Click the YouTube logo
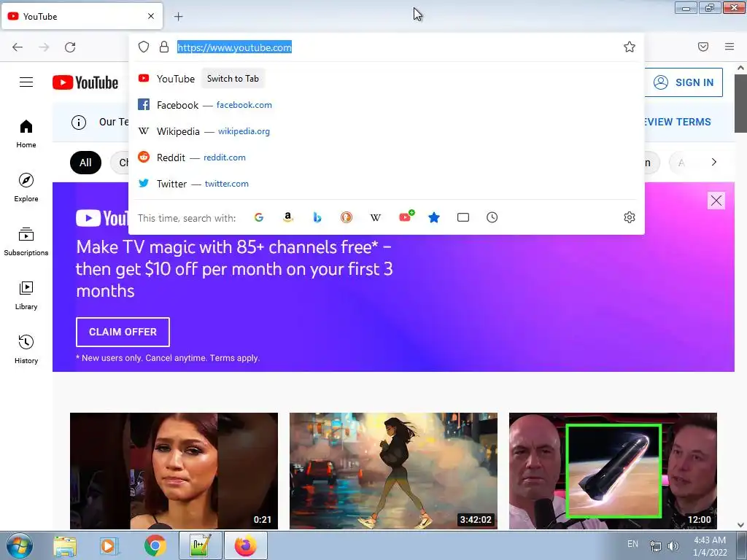The height and width of the screenshot is (560, 747). (85, 82)
